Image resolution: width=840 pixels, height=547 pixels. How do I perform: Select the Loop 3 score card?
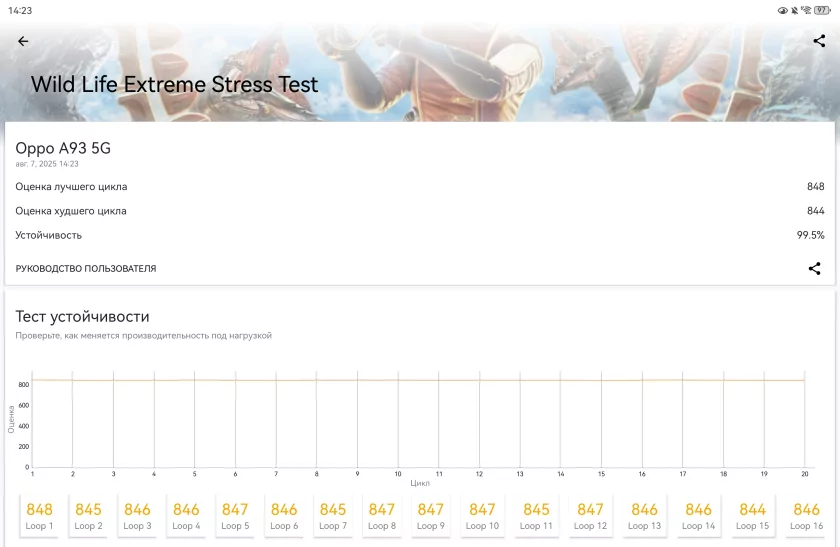[137, 515]
